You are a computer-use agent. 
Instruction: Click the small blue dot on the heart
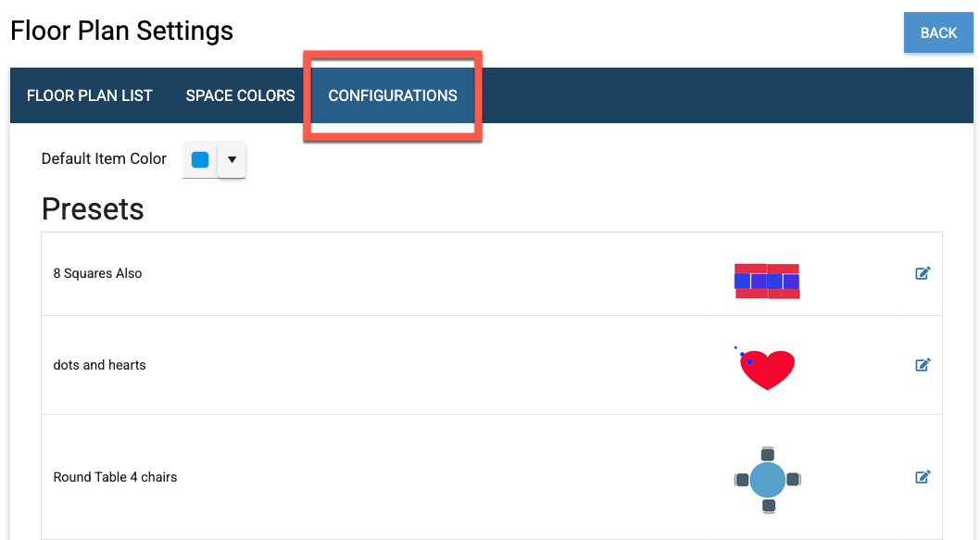click(x=749, y=361)
